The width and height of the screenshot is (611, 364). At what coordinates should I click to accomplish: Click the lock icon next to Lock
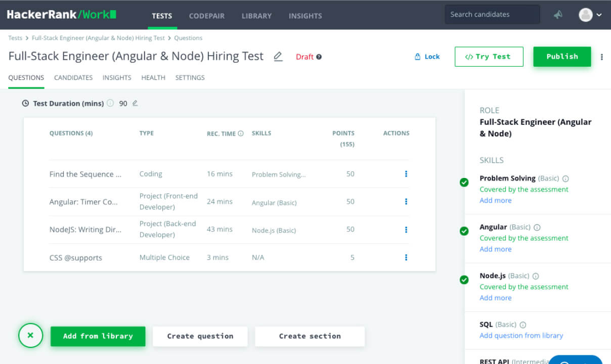click(x=418, y=57)
